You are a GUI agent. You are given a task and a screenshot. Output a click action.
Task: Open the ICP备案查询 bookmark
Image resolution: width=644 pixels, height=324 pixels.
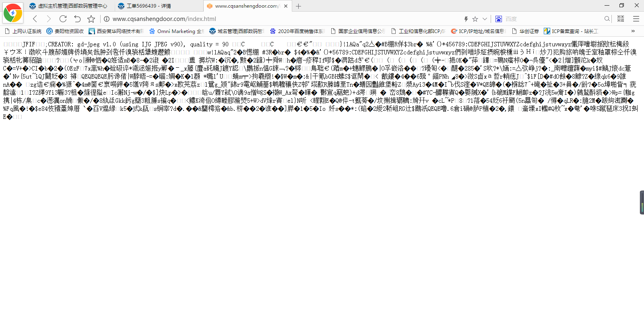[x=571, y=31]
